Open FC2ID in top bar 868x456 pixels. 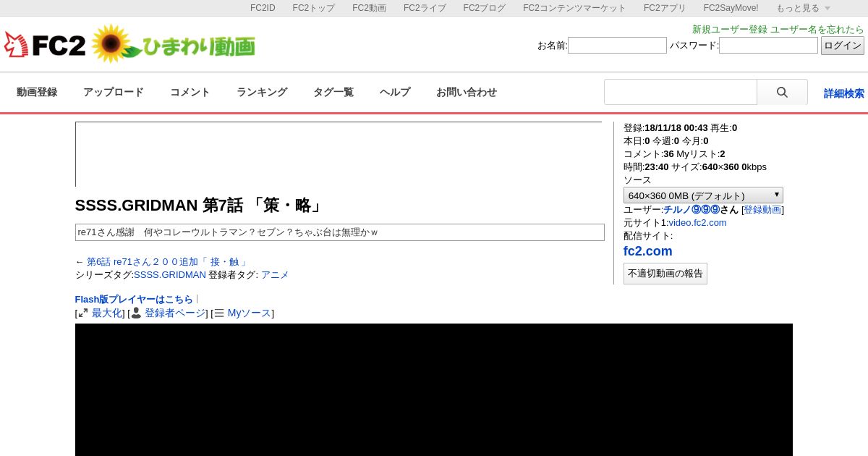pyautogui.click(x=263, y=8)
